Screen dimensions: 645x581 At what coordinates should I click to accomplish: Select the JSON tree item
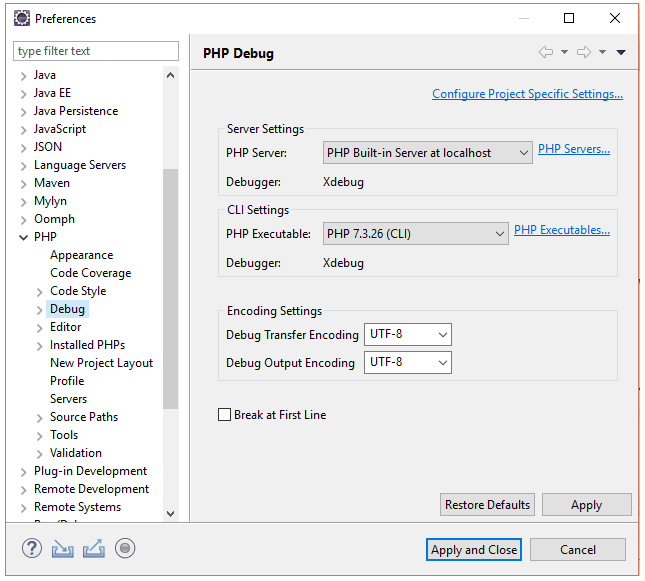tap(48, 147)
